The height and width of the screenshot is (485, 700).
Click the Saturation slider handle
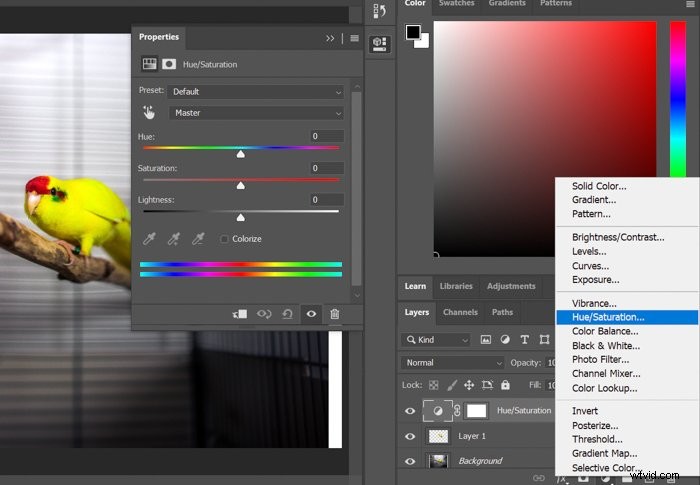241,185
